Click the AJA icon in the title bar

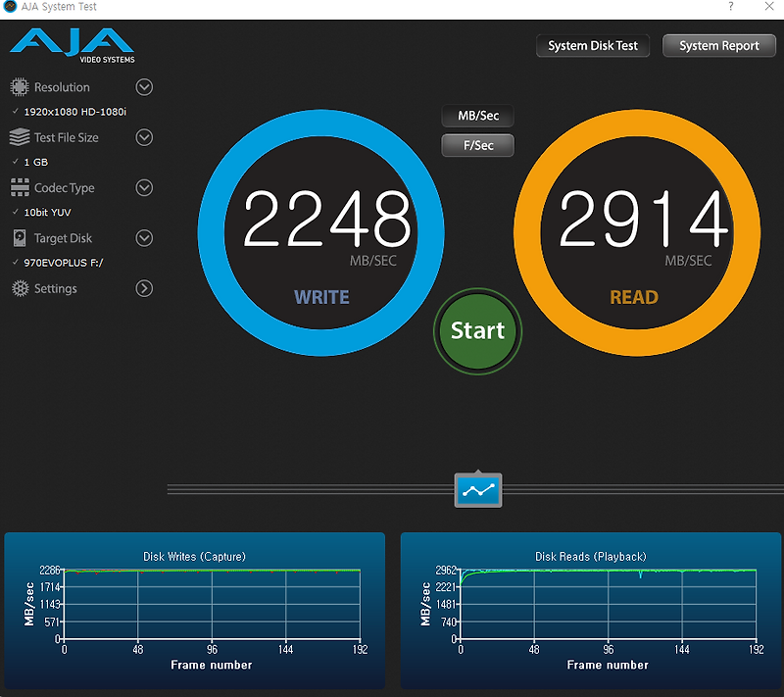(x=8, y=7)
